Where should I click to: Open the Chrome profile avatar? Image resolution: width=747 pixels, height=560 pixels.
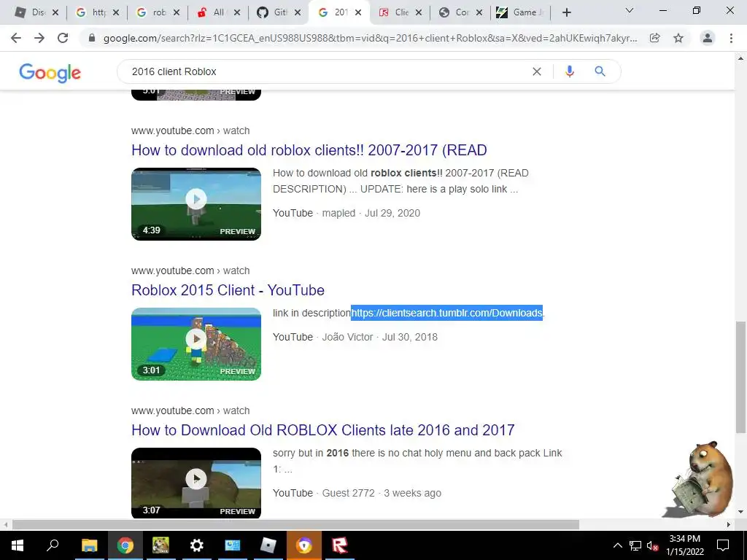click(708, 38)
